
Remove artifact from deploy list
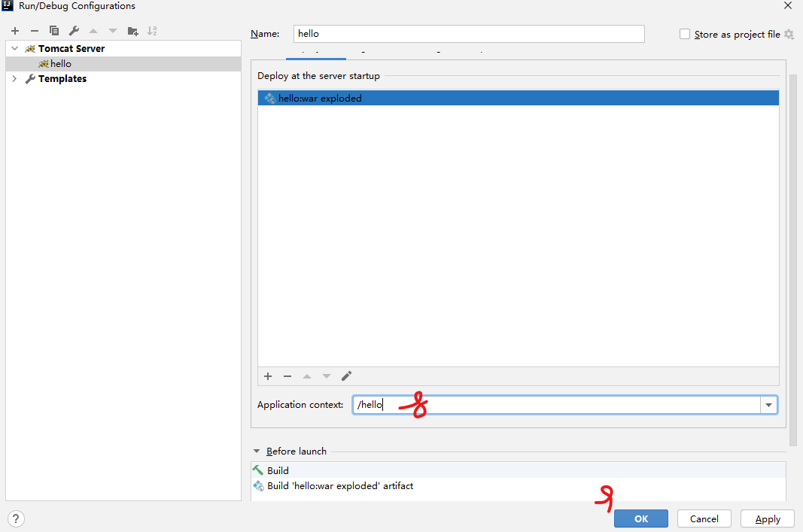click(x=287, y=376)
